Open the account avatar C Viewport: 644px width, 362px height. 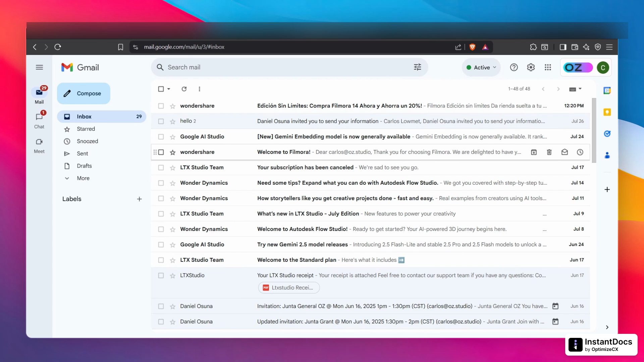tap(603, 67)
